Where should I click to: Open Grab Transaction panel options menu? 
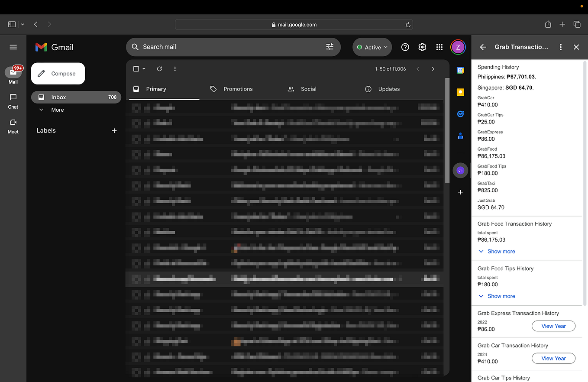pos(561,47)
